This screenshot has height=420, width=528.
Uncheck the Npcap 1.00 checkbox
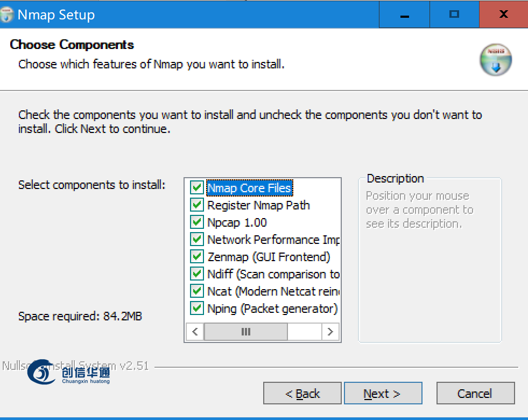[x=196, y=222]
